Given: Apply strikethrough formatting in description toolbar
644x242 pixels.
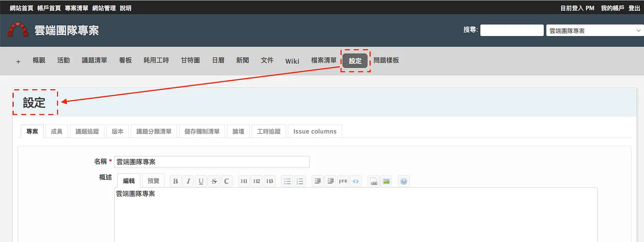Looking at the screenshot, I should [214, 181].
